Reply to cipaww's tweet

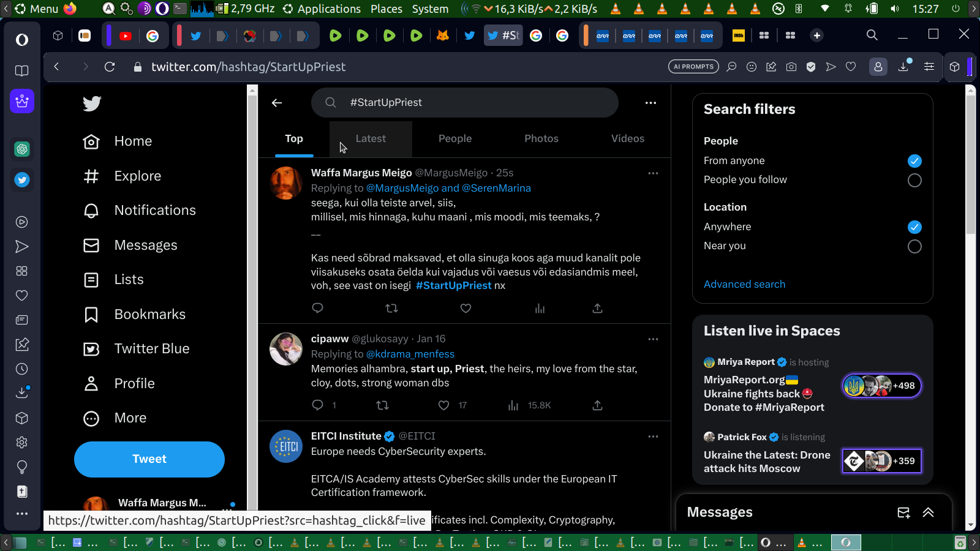[317, 405]
